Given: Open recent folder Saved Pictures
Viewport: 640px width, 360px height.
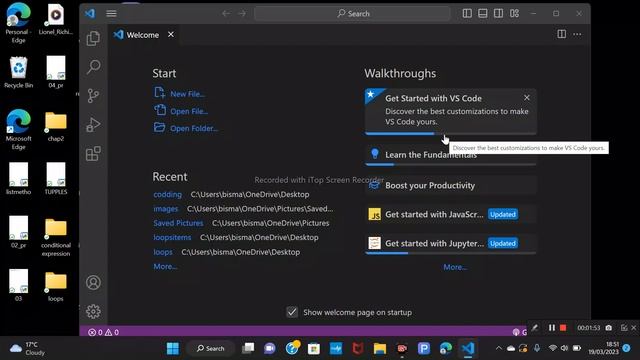Looking at the screenshot, I should point(178,223).
